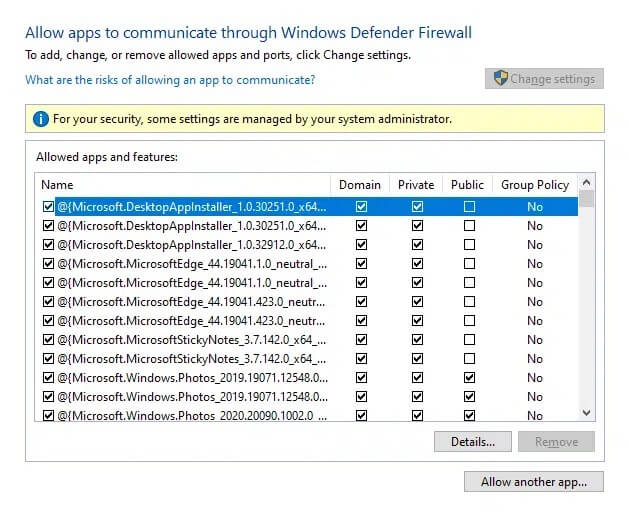
Task: Click the Change settings shield button
Action: click(544, 79)
